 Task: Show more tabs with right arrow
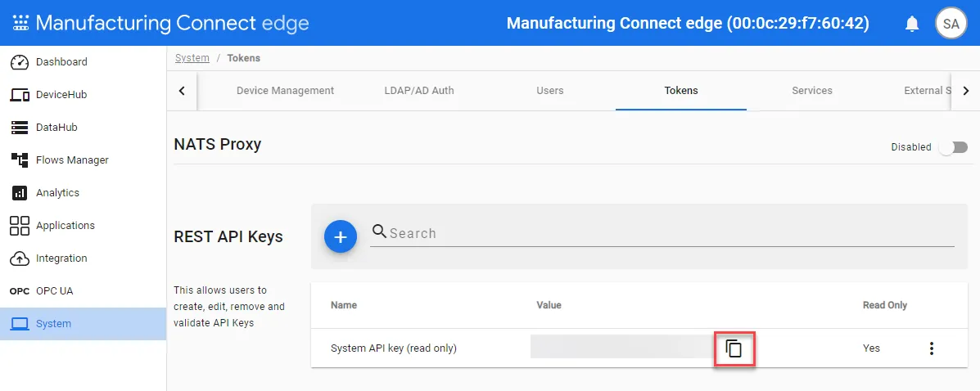point(965,91)
